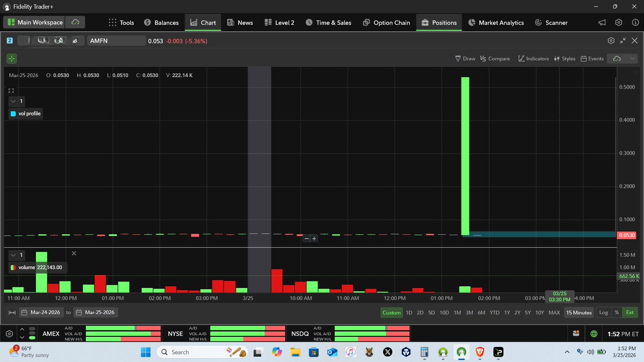Click the globe connection status icon
Viewport: 644px width, 362px height.
point(594,334)
